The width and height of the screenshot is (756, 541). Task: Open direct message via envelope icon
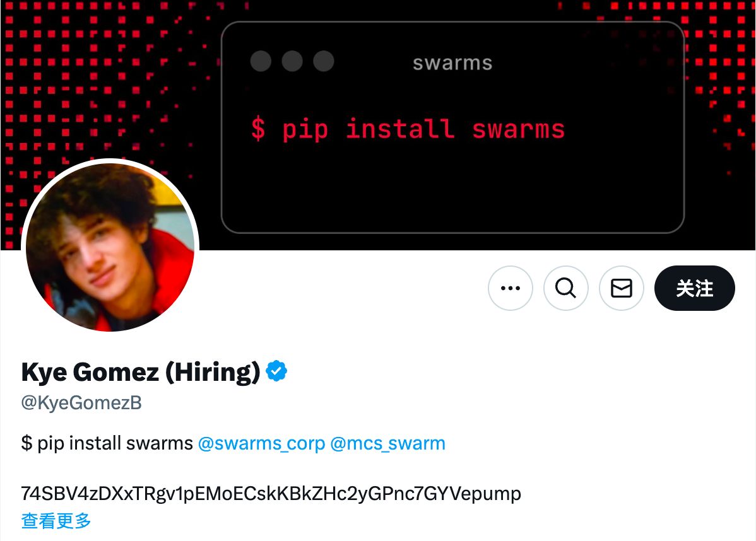(x=622, y=288)
